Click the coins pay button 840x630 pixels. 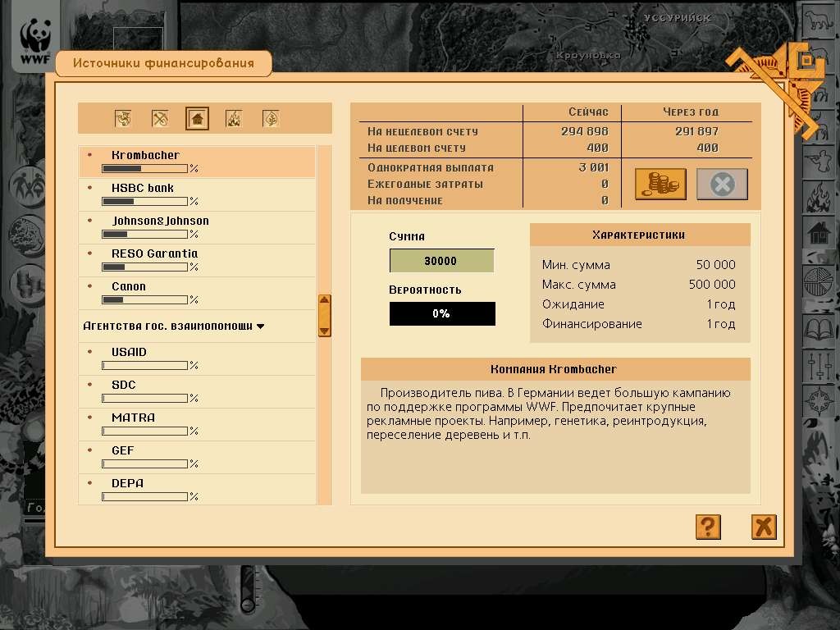pyautogui.click(x=660, y=184)
